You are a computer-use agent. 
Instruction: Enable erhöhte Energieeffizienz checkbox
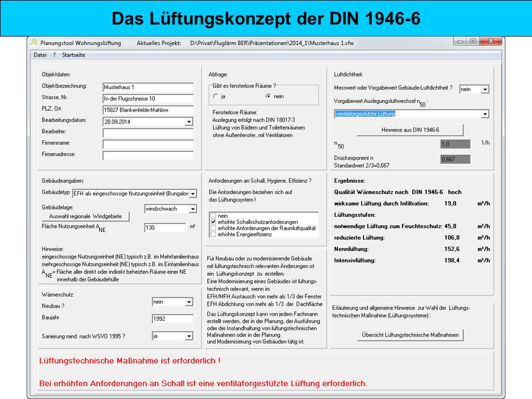coord(213,234)
